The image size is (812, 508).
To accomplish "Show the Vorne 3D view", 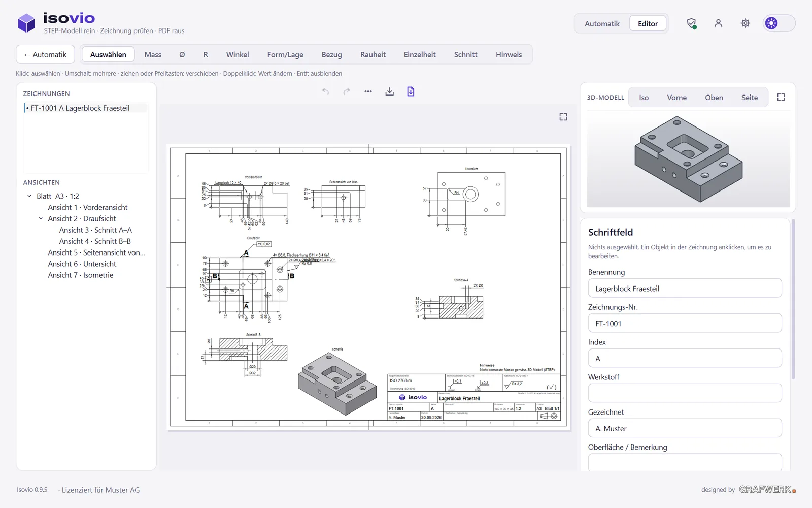I will (676, 98).
